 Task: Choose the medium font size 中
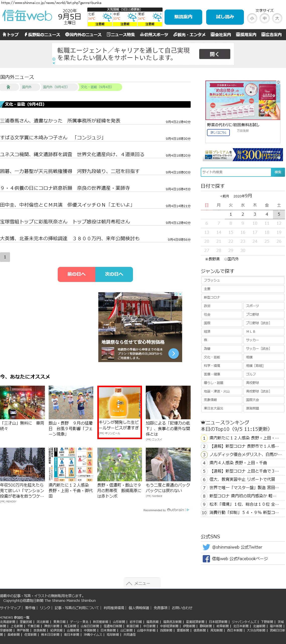click(x=264, y=18)
